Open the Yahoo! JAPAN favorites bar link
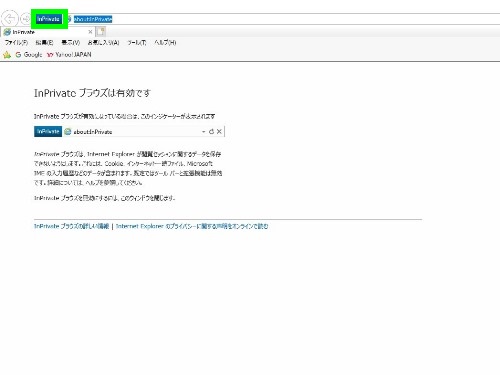This screenshot has width=500, height=375. (69, 55)
